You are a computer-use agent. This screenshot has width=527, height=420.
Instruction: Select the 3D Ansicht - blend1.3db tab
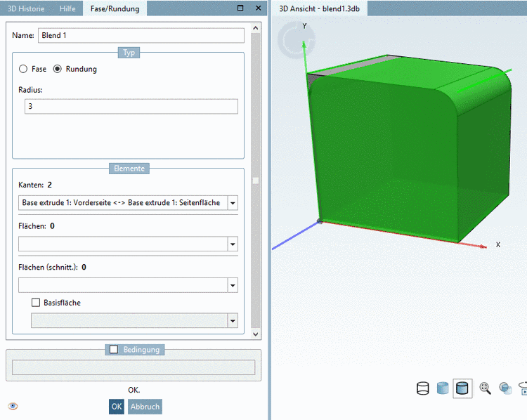(x=319, y=8)
